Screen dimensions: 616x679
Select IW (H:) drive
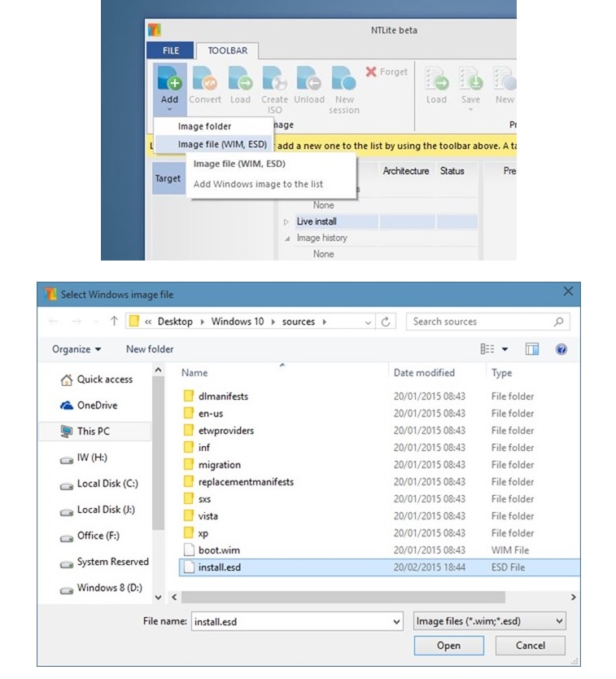coord(84,458)
